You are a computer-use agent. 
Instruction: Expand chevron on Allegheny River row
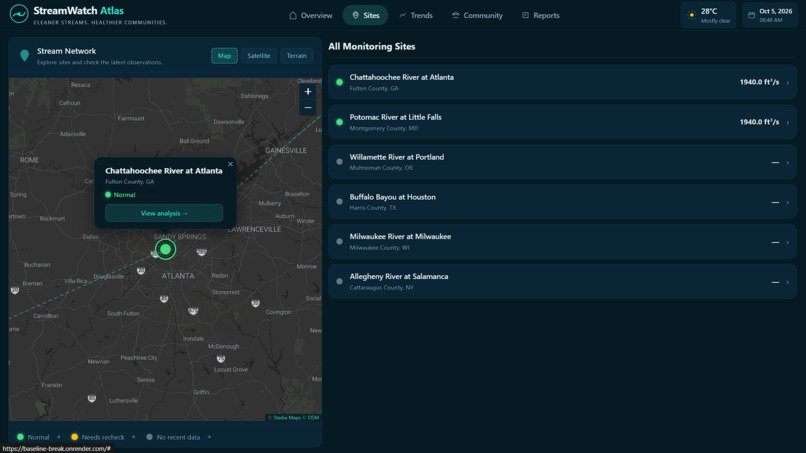787,282
